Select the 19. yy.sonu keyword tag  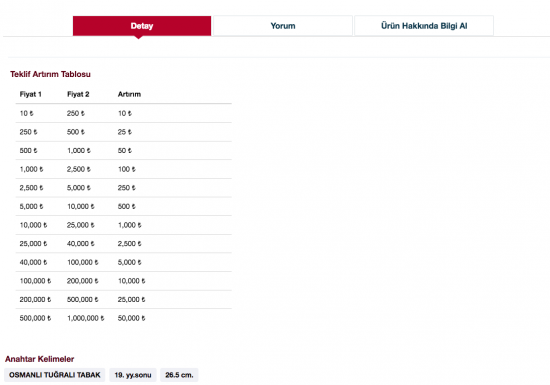[133, 375]
